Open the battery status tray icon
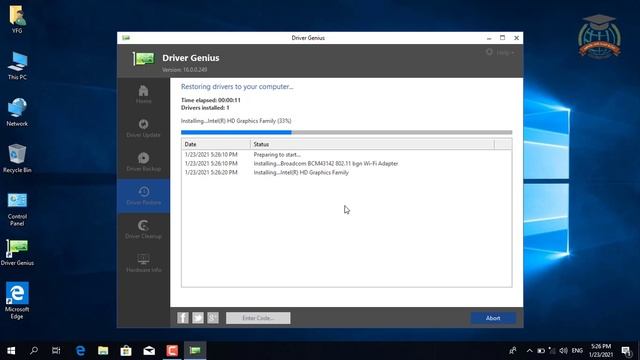The height and width of the screenshot is (360, 640). coord(541,351)
